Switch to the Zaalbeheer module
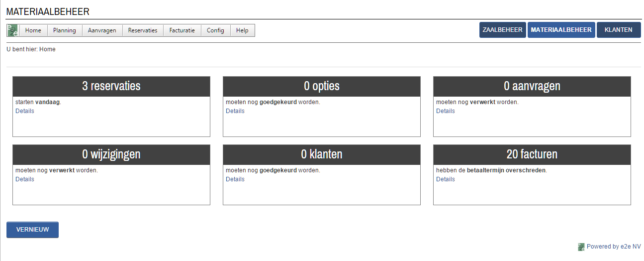 coord(503,30)
